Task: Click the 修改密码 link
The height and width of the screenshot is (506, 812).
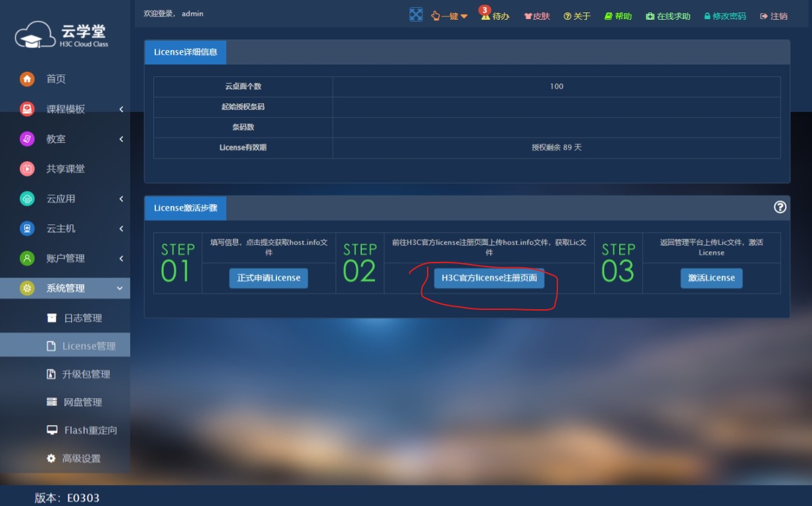Action: click(725, 16)
